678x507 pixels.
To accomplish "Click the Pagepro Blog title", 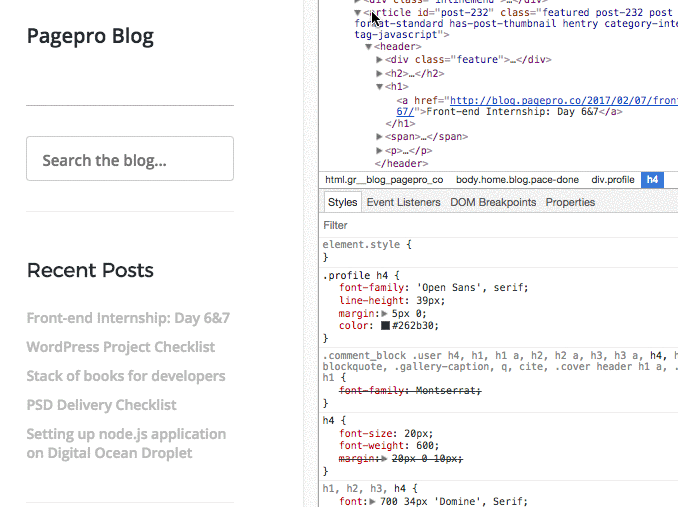I will coord(90,36).
